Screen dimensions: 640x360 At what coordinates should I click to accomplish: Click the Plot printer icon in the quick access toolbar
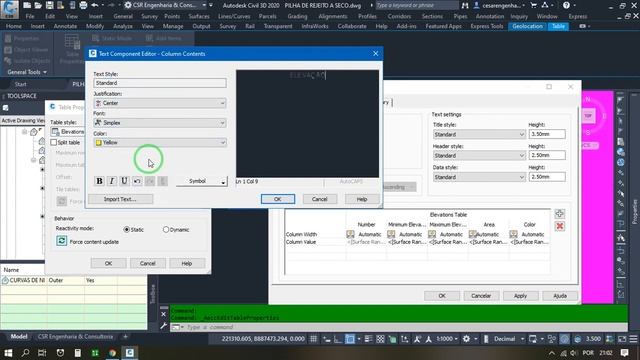83,5
